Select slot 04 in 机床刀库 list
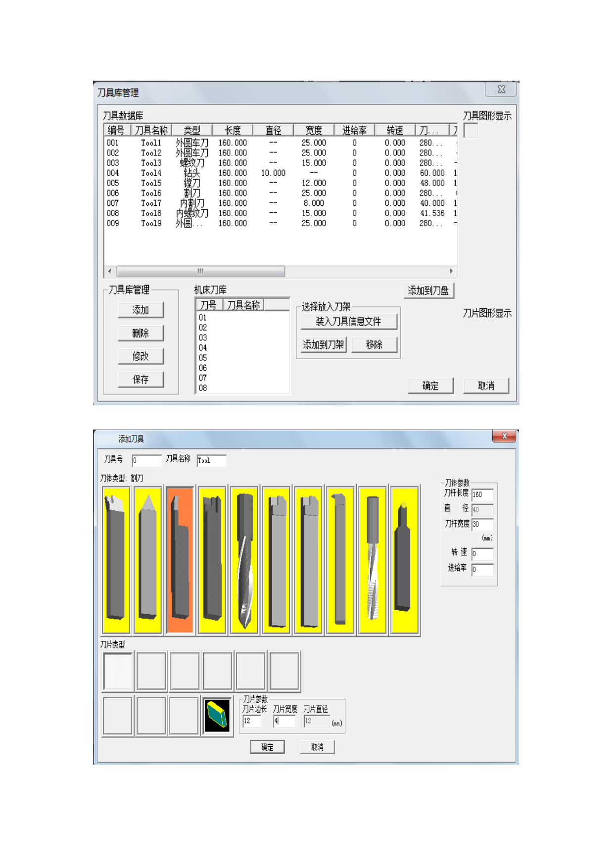The height and width of the screenshot is (868, 614). [242, 348]
